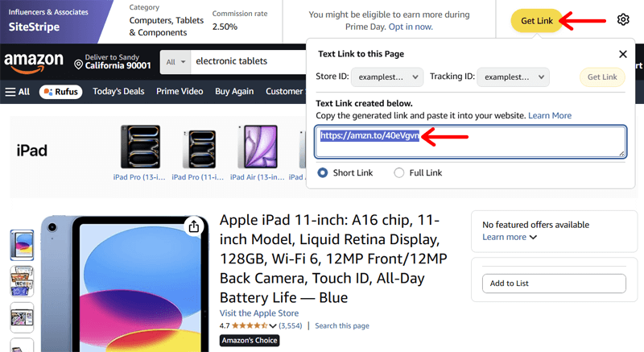Select third product gallery thumbnail
Viewport: 644px width, 352px height.
pos(22,317)
